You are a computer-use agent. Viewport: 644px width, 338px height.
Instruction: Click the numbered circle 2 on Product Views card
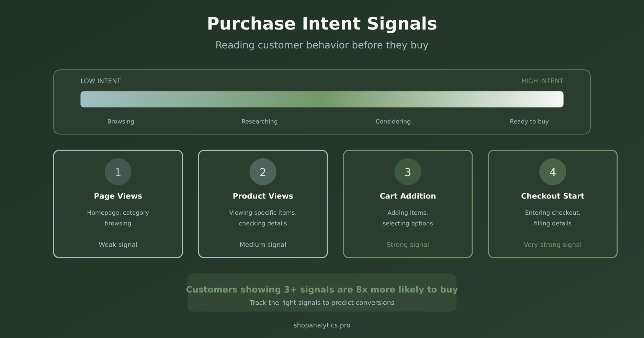click(x=263, y=172)
